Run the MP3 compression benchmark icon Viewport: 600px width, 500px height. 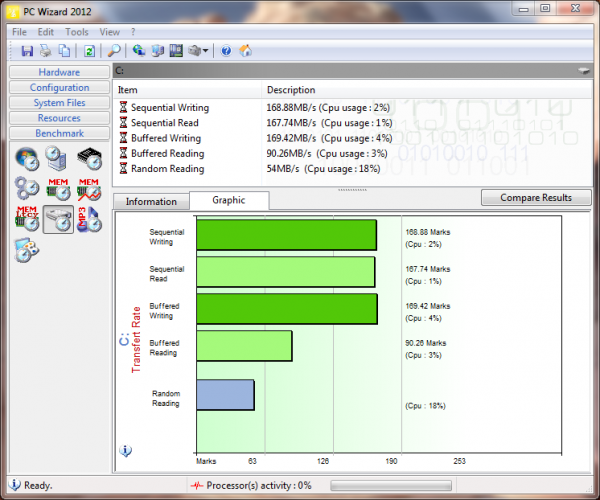[89, 219]
